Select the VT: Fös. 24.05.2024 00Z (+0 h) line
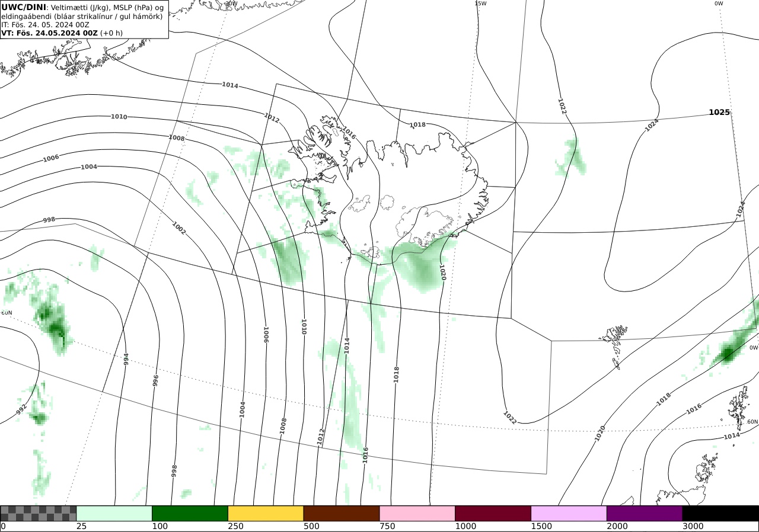Screen dimensions: 759x532 pyautogui.click(x=62, y=33)
